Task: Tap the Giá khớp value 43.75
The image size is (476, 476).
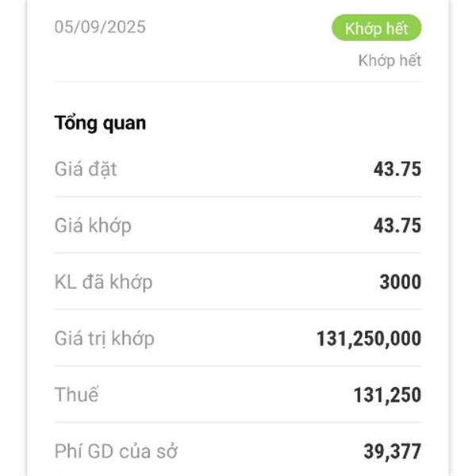Action: (397, 225)
